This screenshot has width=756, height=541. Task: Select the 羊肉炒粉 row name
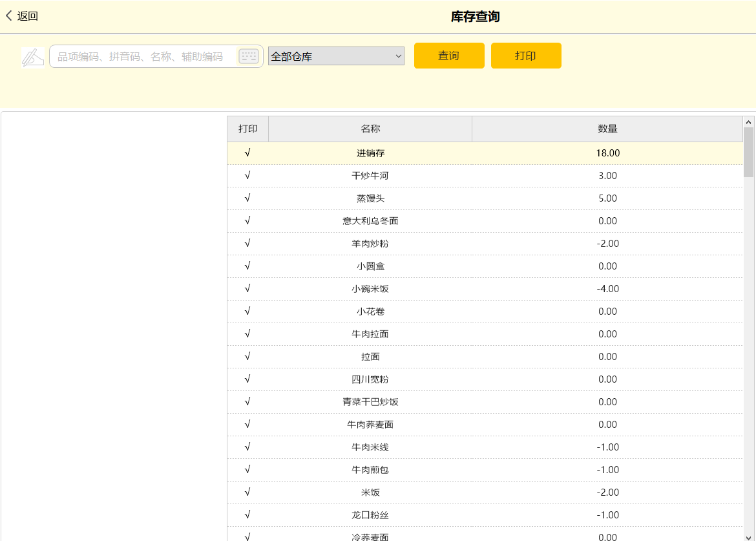point(370,244)
